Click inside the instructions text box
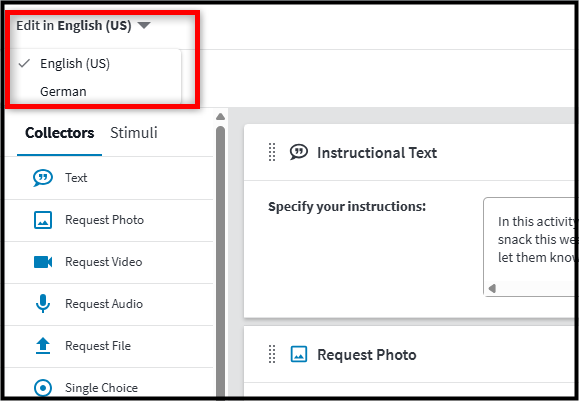Viewport: 579px width, 401px height. [x=530, y=241]
